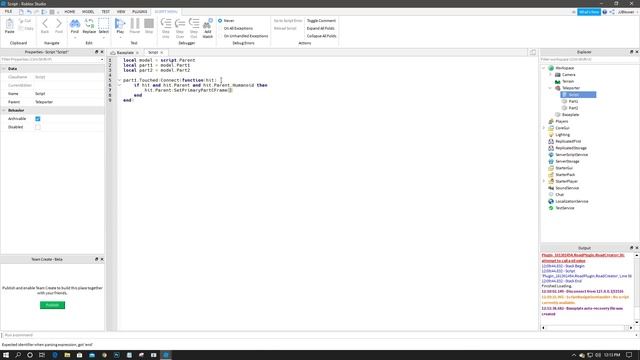Click the LocalizationService globe icon

551,201
